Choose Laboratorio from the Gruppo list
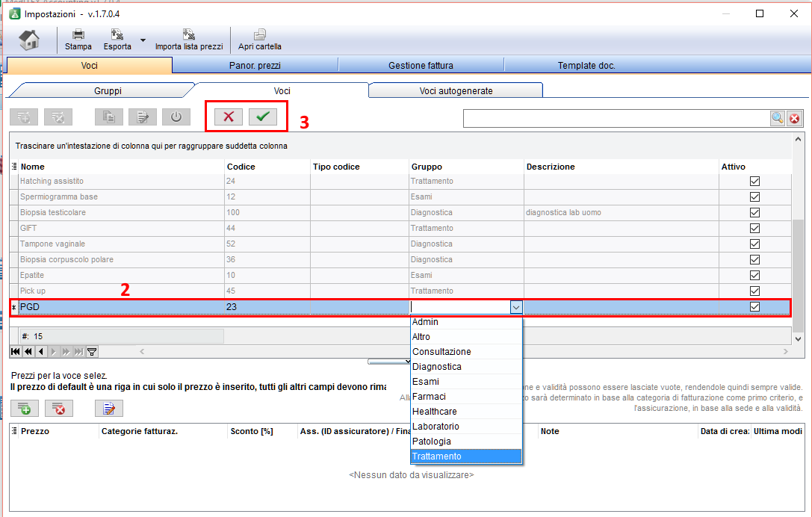Viewport: 812px width, 517px height. tap(466, 427)
